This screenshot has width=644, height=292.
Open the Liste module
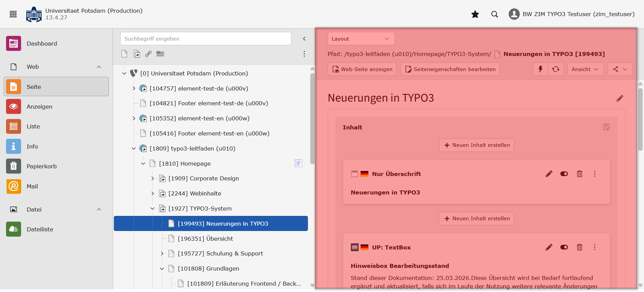pyautogui.click(x=33, y=126)
